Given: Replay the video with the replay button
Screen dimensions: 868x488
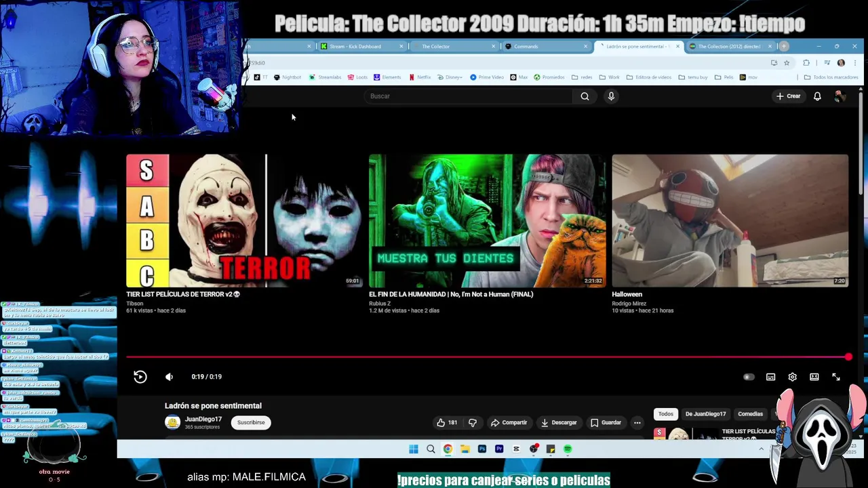Looking at the screenshot, I should coord(140,377).
